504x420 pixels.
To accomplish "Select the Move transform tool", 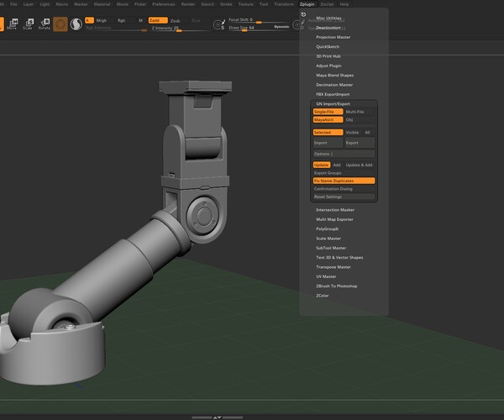I will click(x=13, y=24).
